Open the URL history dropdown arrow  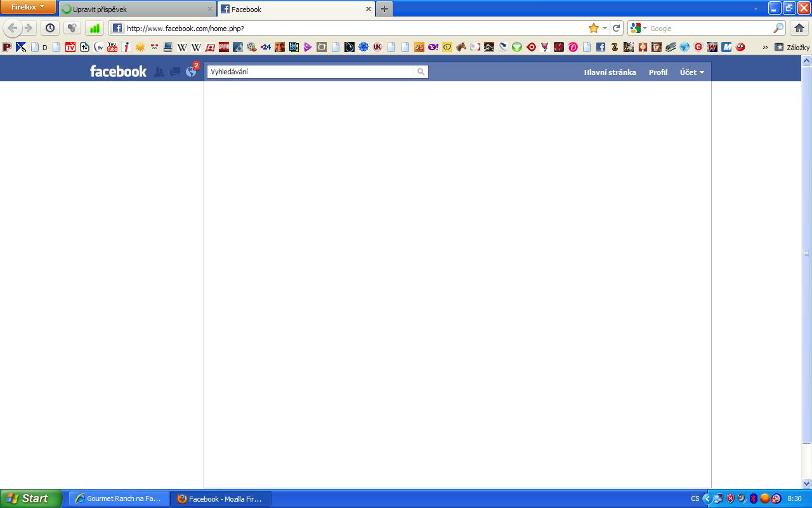[605, 28]
